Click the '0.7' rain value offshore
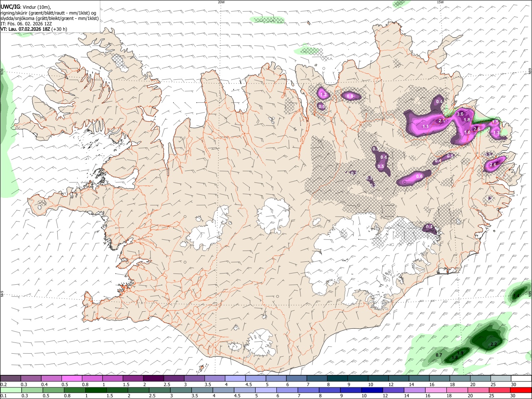The height and width of the screenshot is (399, 532). pyautogui.click(x=439, y=355)
